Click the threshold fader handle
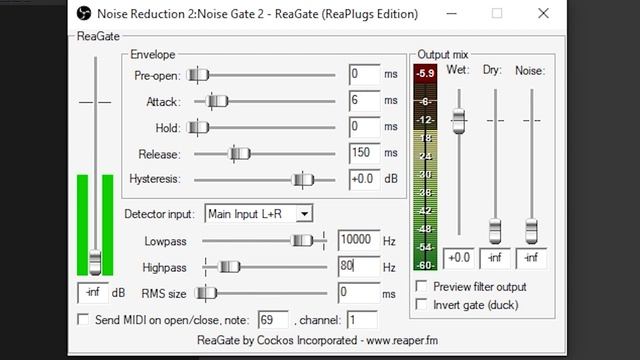This screenshot has height=360, width=640. pos(95,262)
